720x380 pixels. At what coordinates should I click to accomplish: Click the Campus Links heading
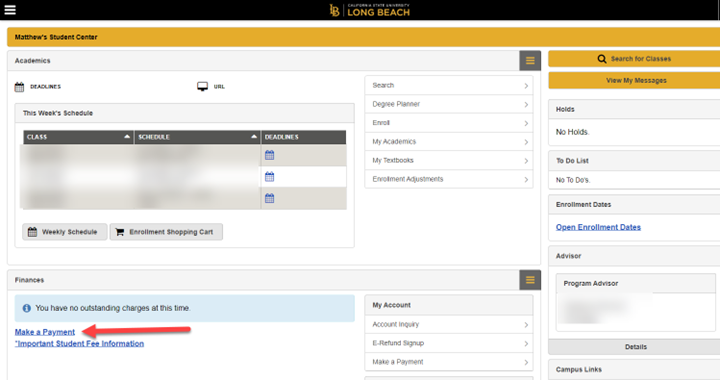pos(579,369)
